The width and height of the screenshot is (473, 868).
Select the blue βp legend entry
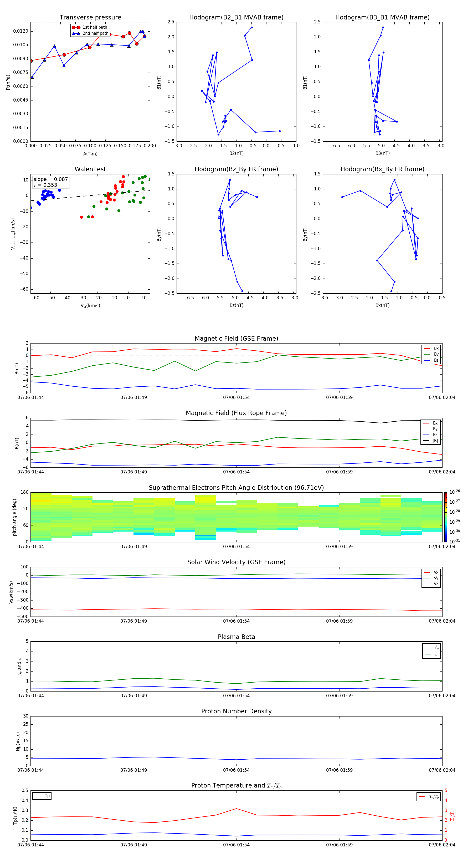[431, 647]
